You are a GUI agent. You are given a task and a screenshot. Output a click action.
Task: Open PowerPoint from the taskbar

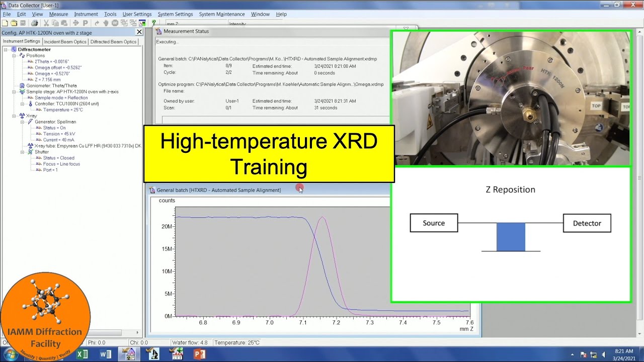200,354
